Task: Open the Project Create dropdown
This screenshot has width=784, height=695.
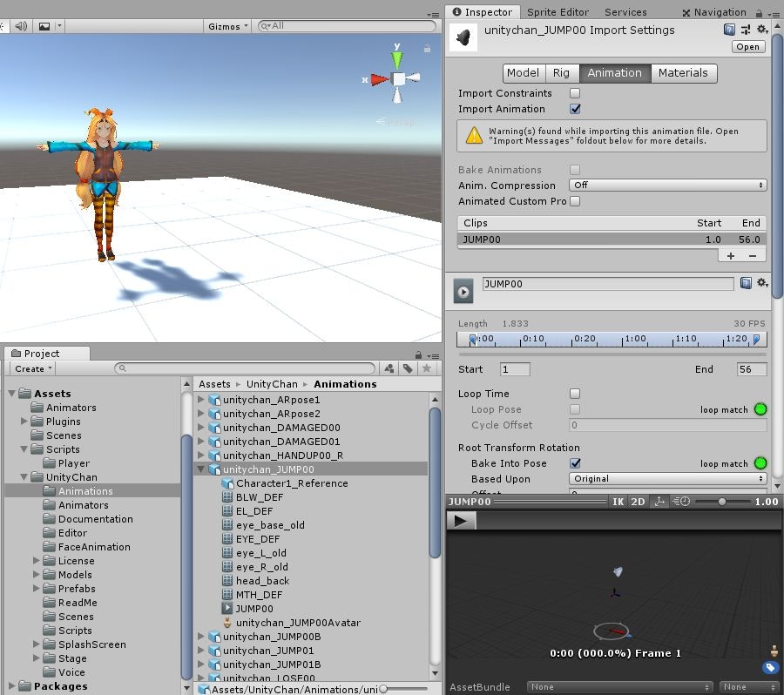Action: (33, 368)
